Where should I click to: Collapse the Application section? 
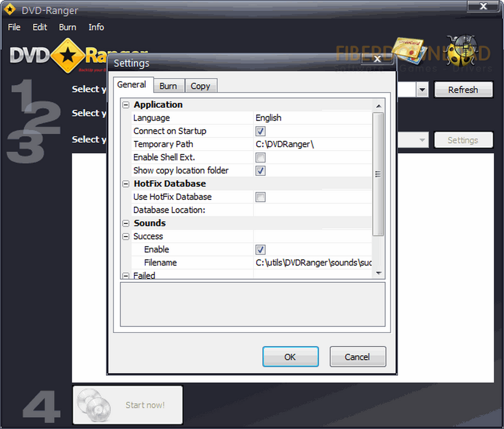point(126,105)
